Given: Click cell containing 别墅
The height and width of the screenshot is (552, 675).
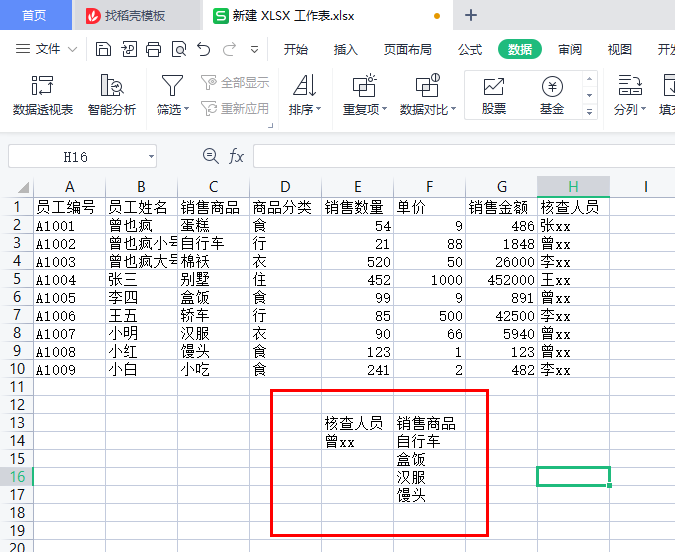Looking at the screenshot, I should (214, 279).
